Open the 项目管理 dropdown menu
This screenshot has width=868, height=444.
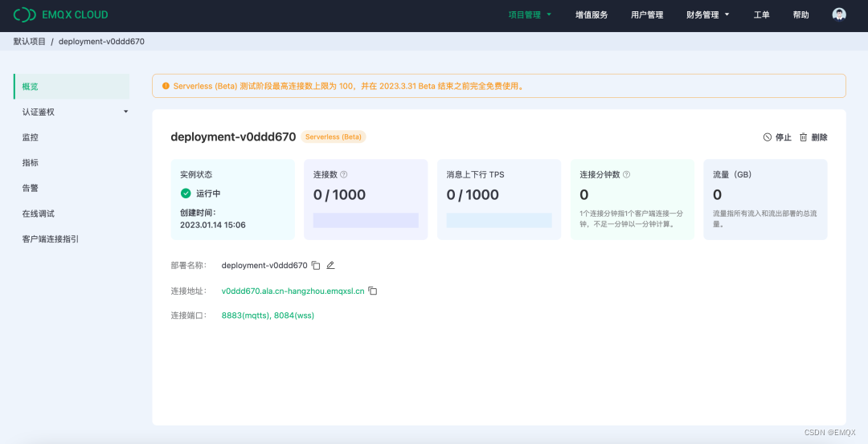[x=530, y=15]
